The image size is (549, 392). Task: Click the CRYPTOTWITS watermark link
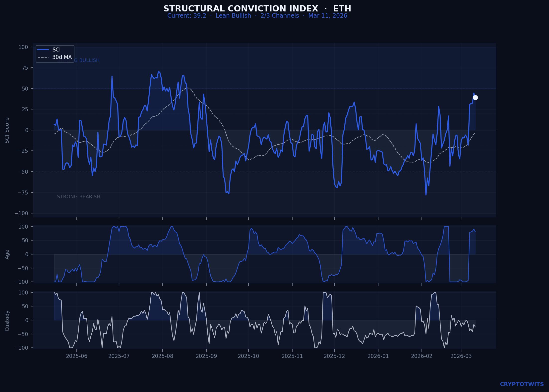[x=522, y=384]
